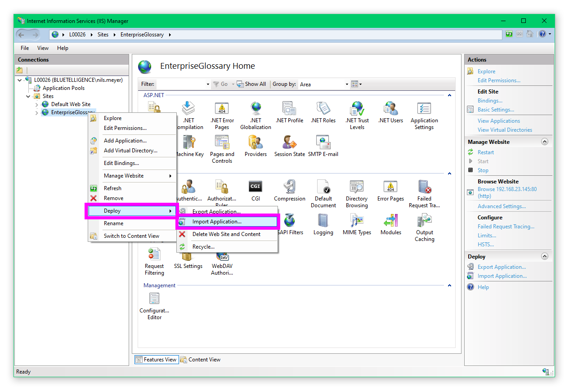Select Edit Bindings in context menu
The width and height of the screenshot is (569, 392).
121,163
